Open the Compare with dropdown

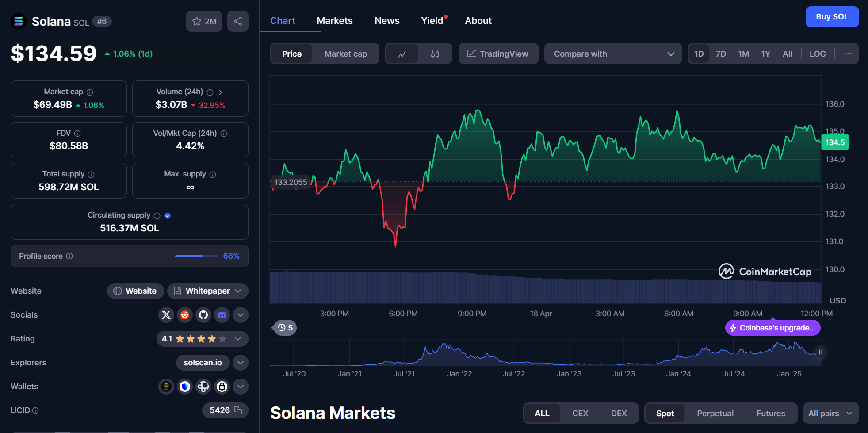pyautogui.click(x=612, y=54)
